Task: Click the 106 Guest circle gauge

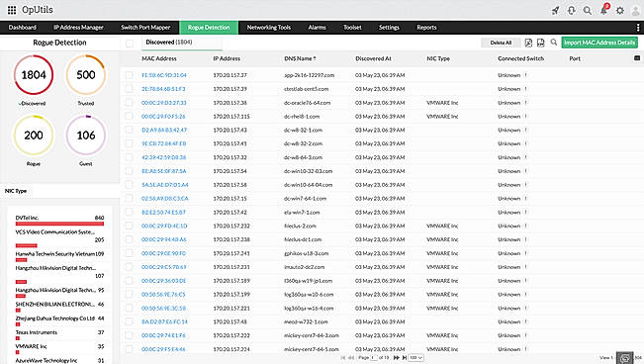Action: click(86, 136)
